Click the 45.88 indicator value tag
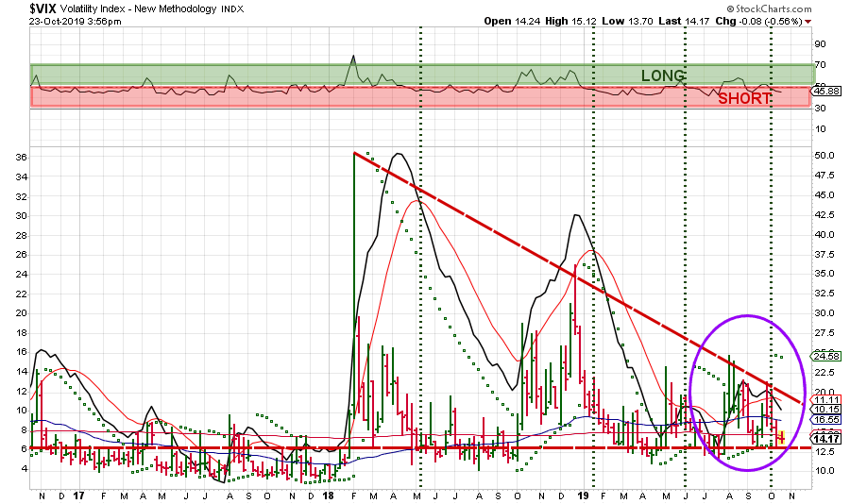850x504 pixels. point(827,91)
